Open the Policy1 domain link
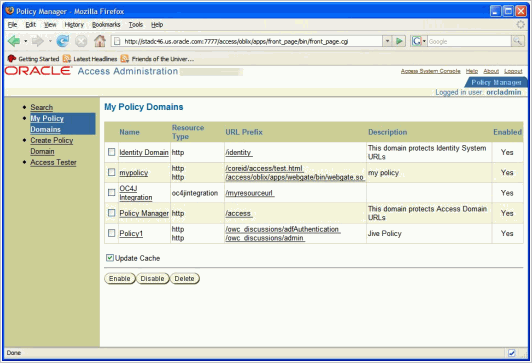 tap(131, 233)
